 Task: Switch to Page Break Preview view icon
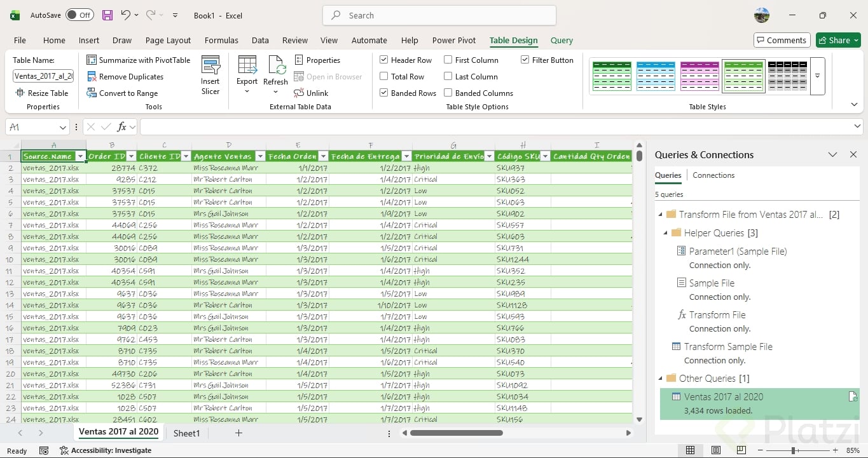pos(741,450)
